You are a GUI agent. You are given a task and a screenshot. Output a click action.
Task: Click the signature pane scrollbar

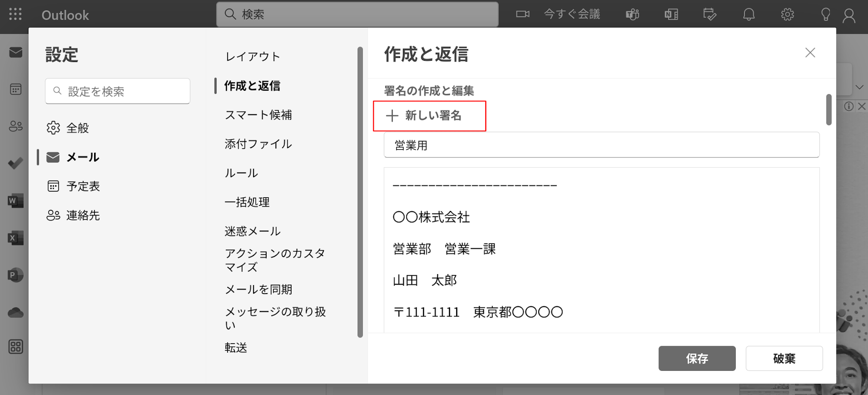829,110
